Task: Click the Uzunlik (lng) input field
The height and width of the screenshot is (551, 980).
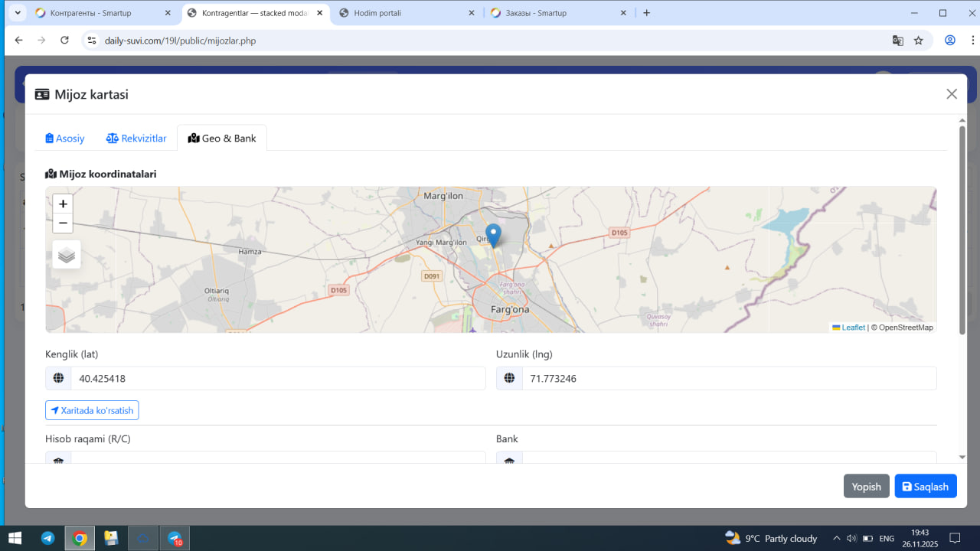Action: (728, 378)
